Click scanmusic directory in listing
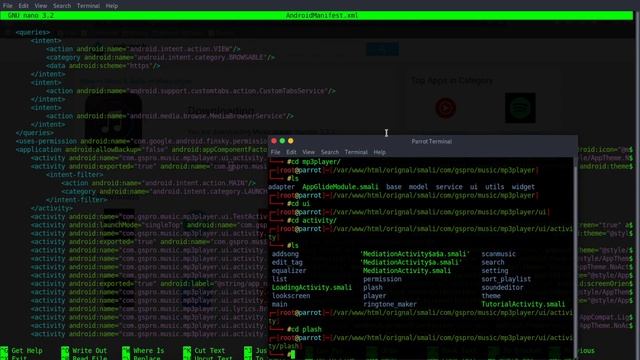Viewport: 640px width, 360px height. point(499,254)
